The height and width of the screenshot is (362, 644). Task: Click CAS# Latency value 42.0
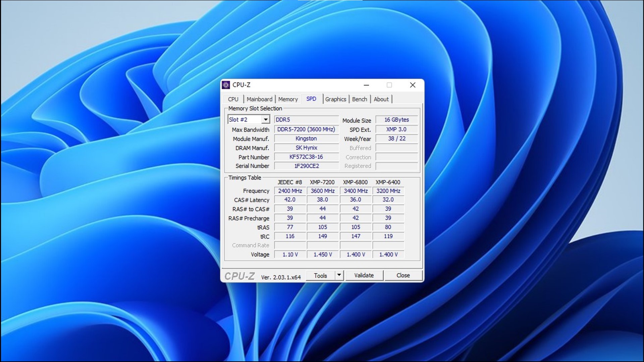coord(290,200)
